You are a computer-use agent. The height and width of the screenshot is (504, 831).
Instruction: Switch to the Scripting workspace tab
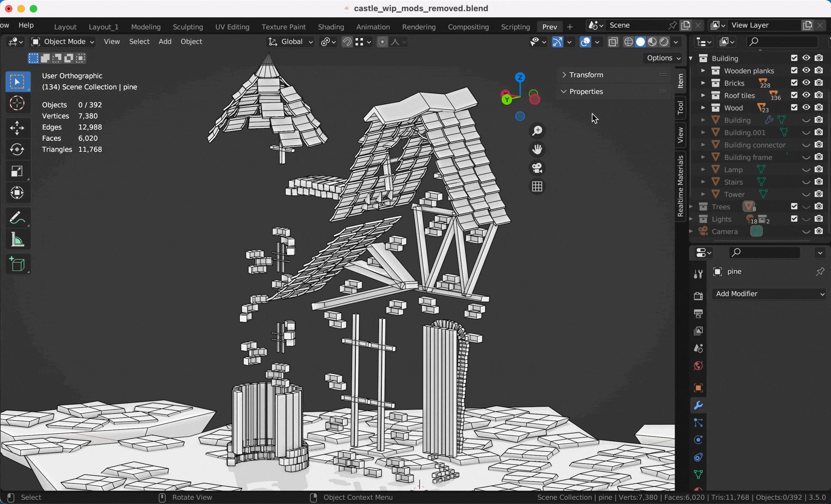pyautogui.click(x=515, y=27)
